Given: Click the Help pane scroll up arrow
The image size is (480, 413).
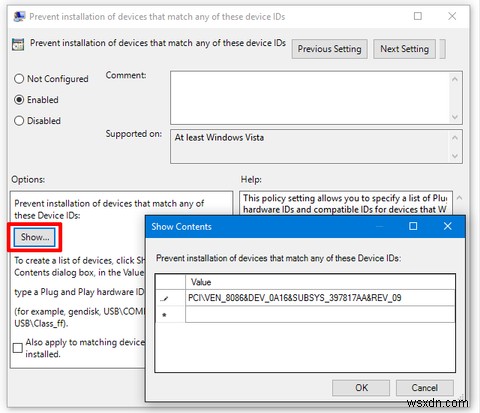Looking at the screenshot, I should click(459, 198).
